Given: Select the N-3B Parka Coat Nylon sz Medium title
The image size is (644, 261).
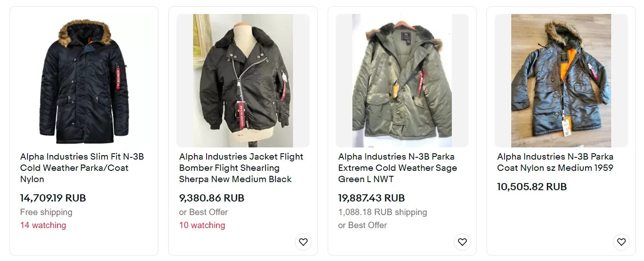Looking at the screenshot, I should [555, 162].
